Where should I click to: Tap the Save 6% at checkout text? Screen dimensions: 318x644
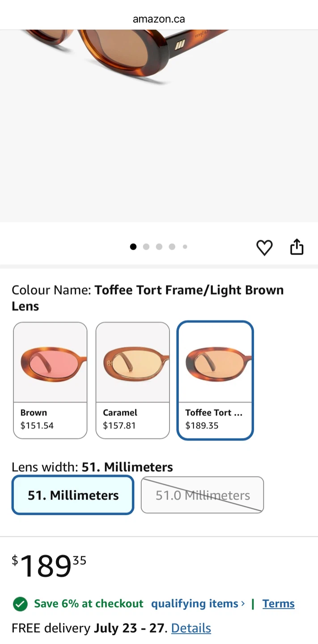tap(89, 604)
